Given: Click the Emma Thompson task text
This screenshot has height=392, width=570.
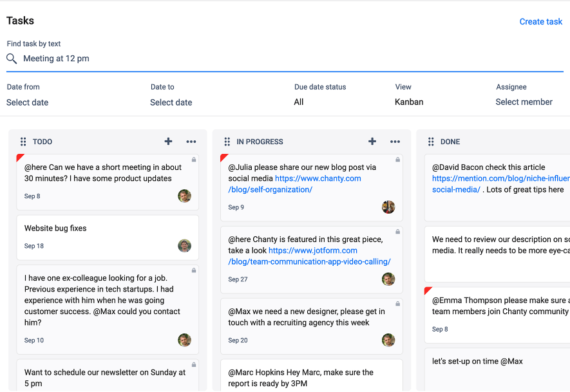Looking at the screenshot, I should pyautogui.click(x=501, y=306).
